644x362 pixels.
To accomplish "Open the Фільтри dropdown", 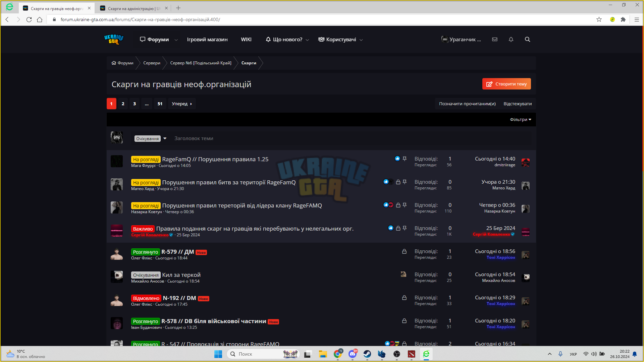I will coord(521,120).
